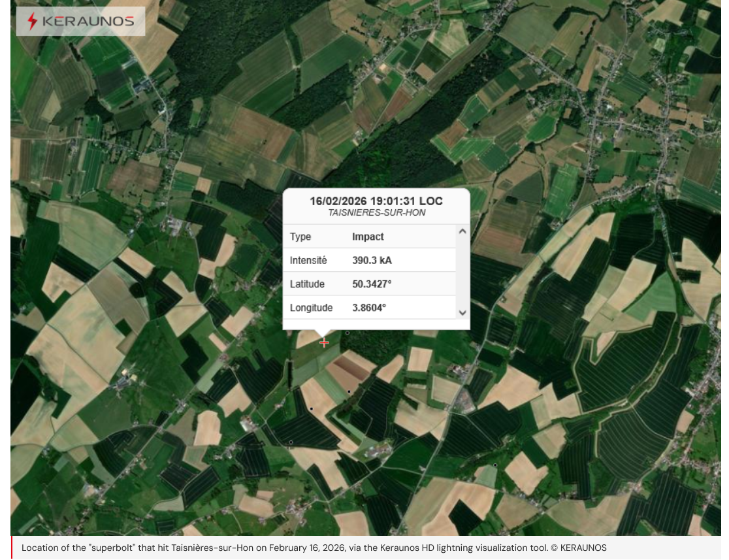Click the black strike dot right of popup pointer
Image resolution: width=729 pixels, height=560 pixels.
348,333
